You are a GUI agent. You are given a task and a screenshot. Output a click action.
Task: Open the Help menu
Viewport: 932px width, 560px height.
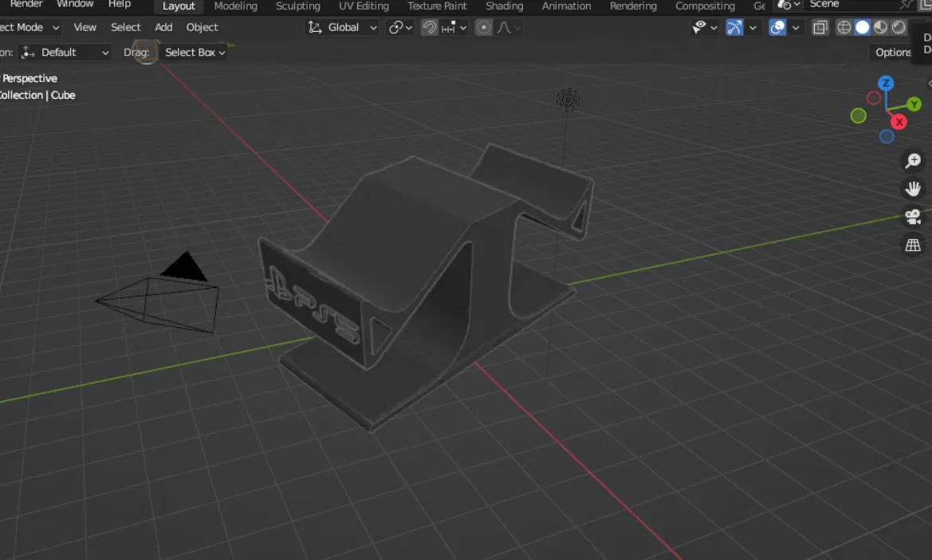[x=119, y=5]
